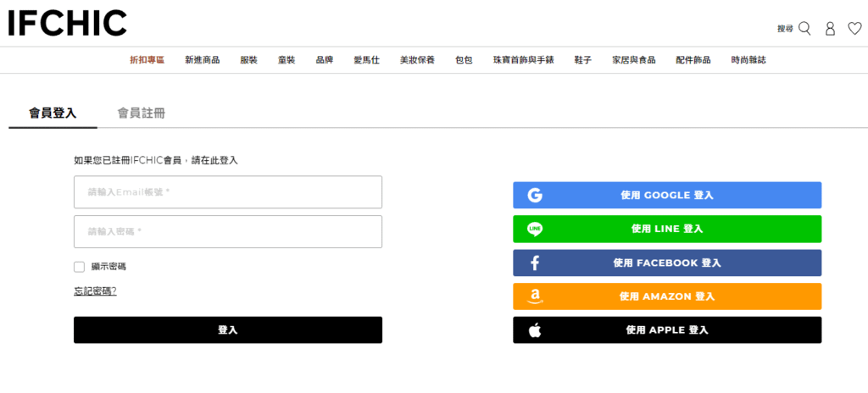
Task: Open 新進商品 menu item
Action: (202, 60)
